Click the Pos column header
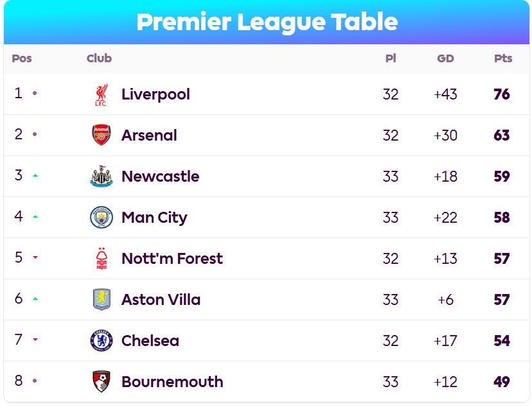Viewport: 532px width, 407px height. [22, 58]
